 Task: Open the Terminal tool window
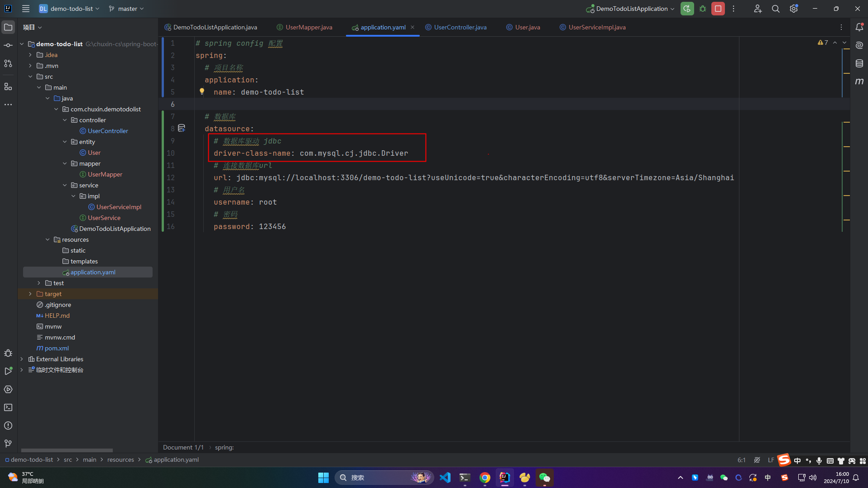[8, 407]
